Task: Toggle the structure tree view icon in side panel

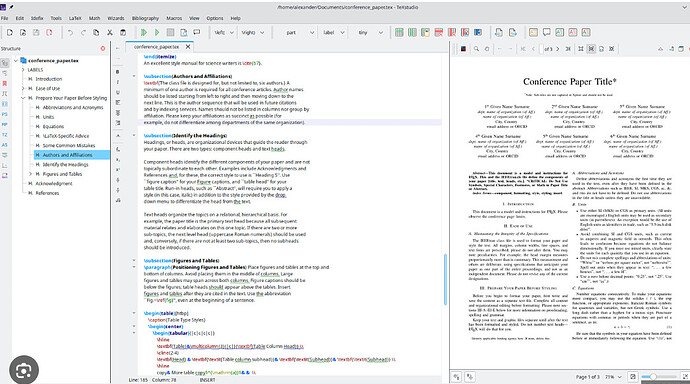Action: 5,63
